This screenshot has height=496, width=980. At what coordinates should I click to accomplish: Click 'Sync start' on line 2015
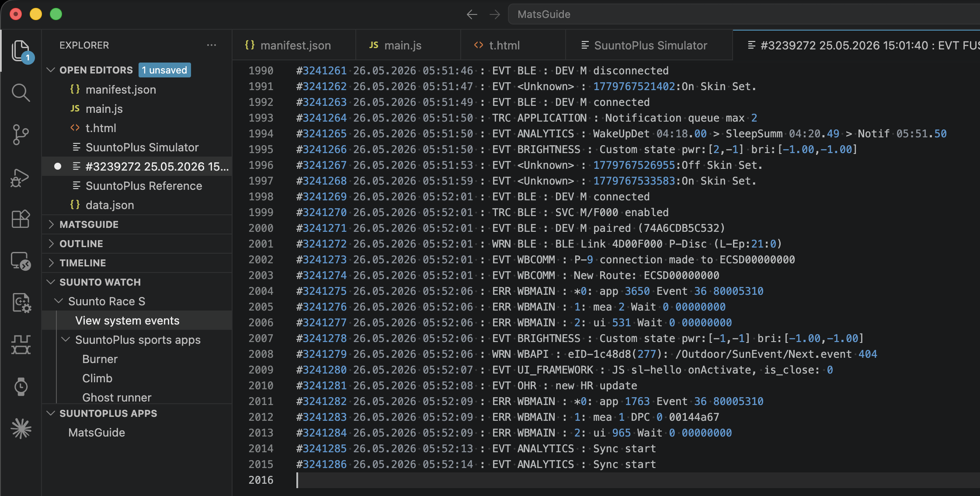click(625, 464)
